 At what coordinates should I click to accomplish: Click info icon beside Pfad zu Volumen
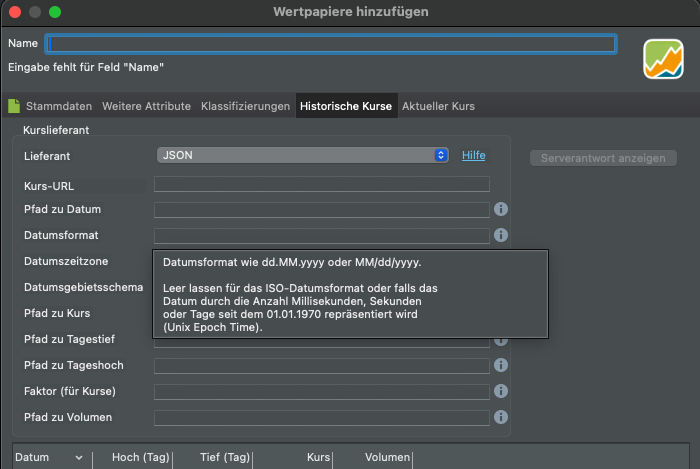pos(501,418)
